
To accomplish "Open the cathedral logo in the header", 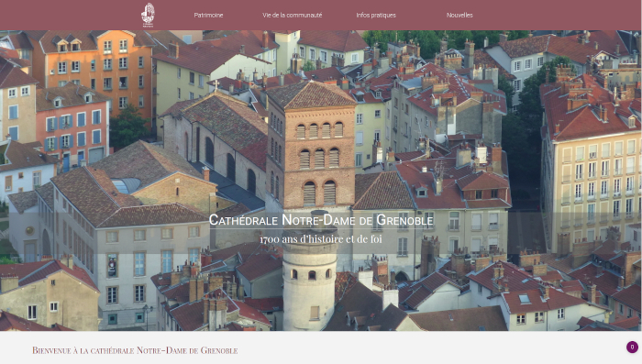I will tap(148, 15).
